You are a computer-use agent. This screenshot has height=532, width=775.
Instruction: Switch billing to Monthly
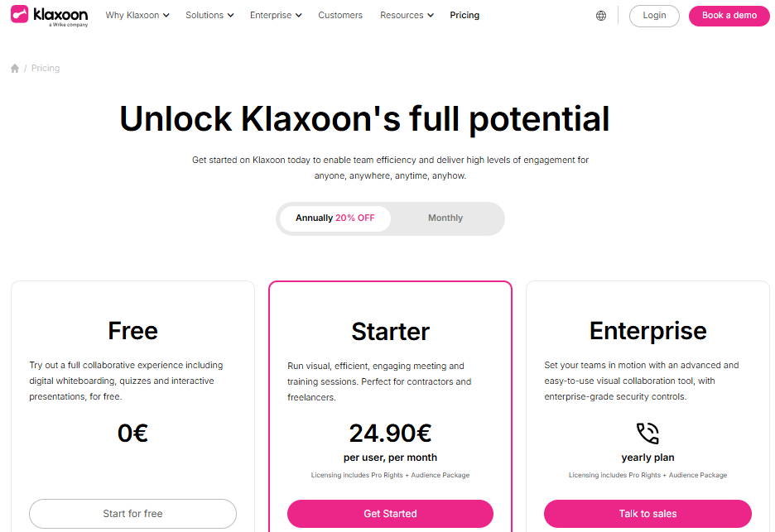445,218
